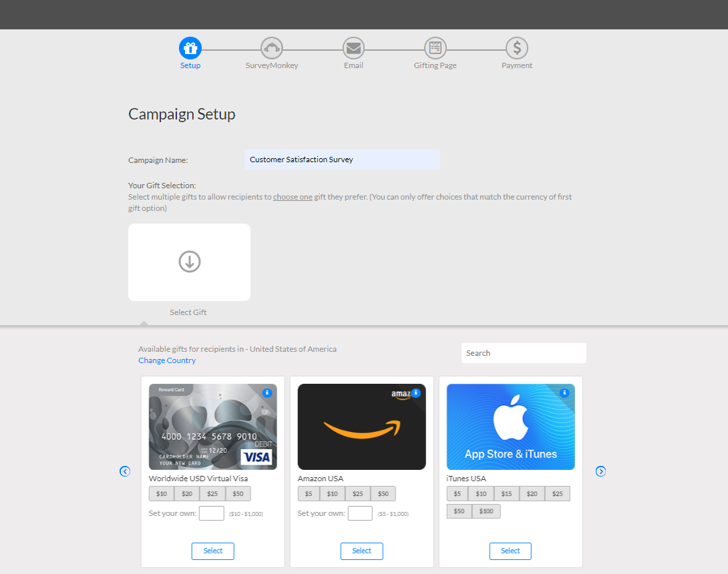Viewport: 728px width, 574px height.
Task: Click the Campaign Name text field
Action: click(x=342, y=160)
